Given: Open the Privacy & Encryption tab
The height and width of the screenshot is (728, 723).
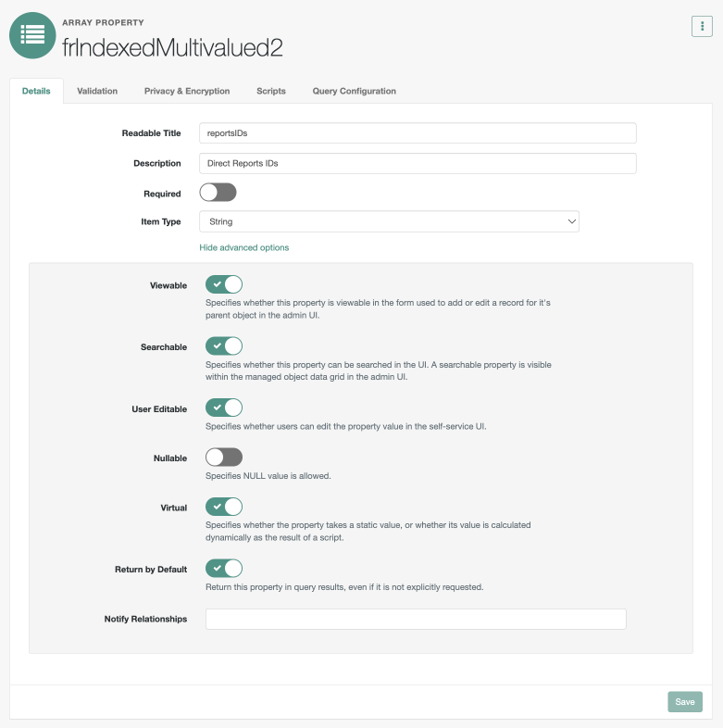Looking at the screenshot, I should tap(187, 91).
